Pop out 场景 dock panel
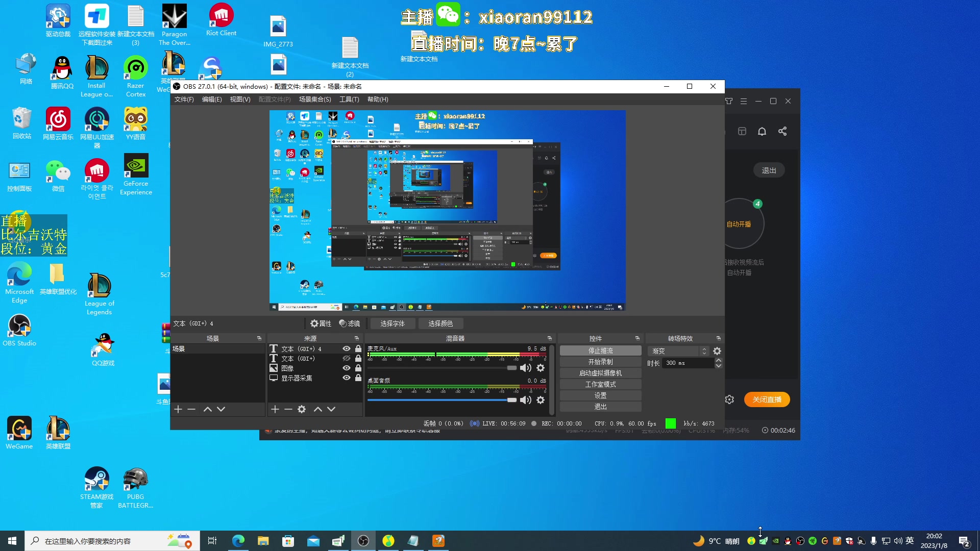This screenshot has width=980, height=551. point(259,338)
